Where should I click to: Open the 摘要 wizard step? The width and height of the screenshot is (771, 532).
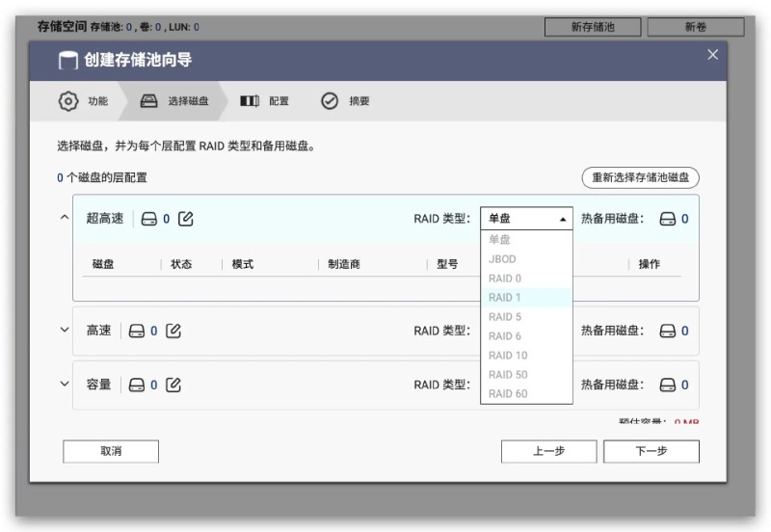coord(347,101)
